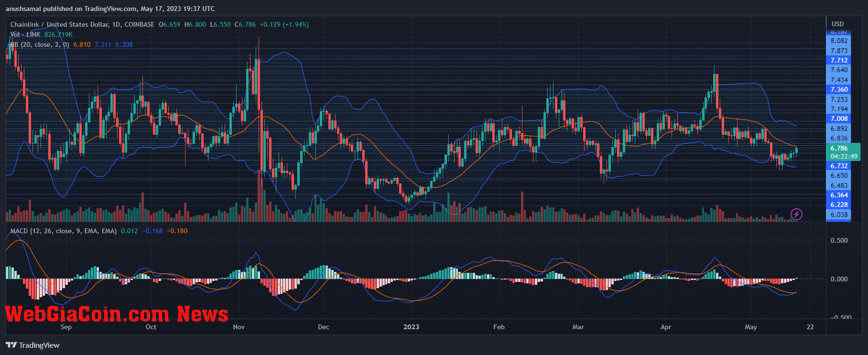868x355 pixels.
Task: Click the change value +0.129 (+1.94%)
Action: (284, 24)
